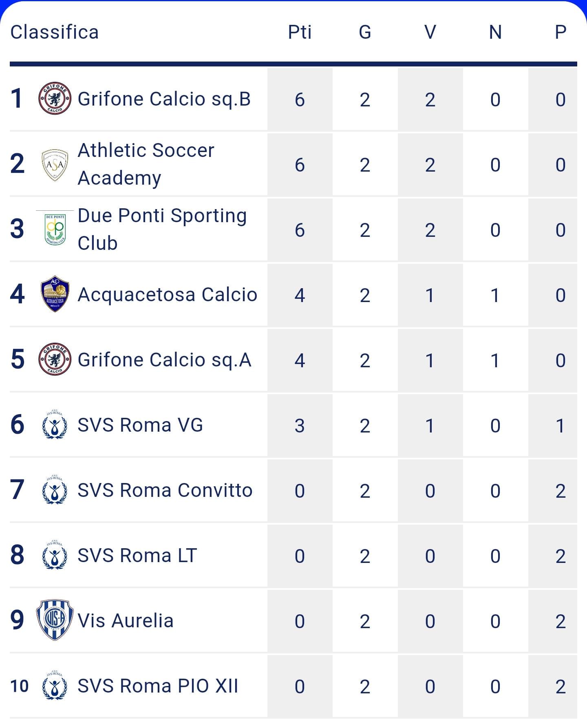The width and height of the screenshot is (587, 728).
Task: Tap the SVS Roma VG laurel logo
Action: coord(55,425)
